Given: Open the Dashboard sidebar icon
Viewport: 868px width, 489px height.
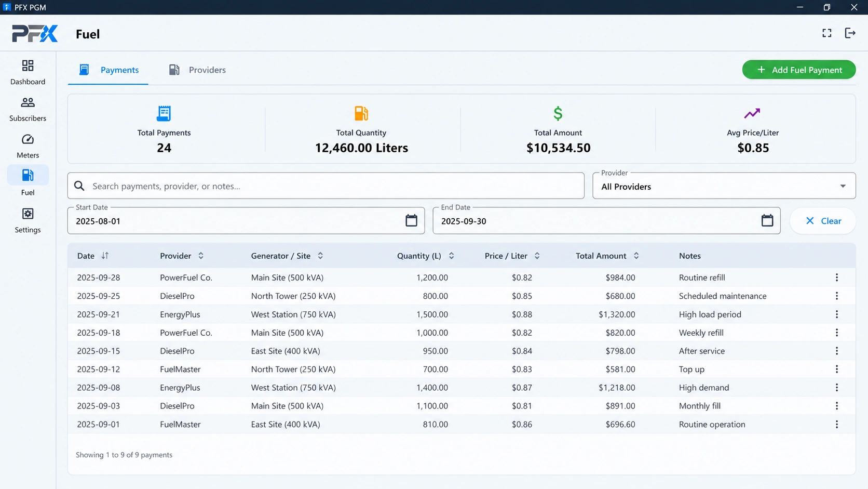Looking at the screenshot, I should point(28,65).
